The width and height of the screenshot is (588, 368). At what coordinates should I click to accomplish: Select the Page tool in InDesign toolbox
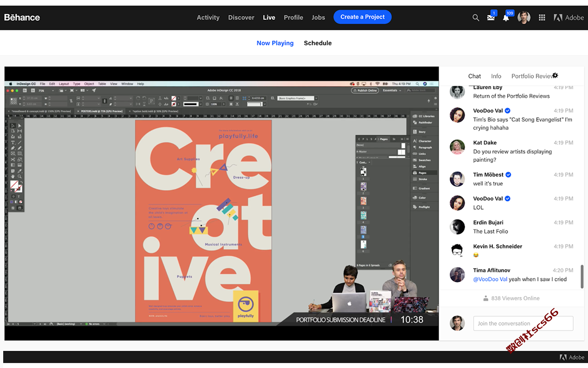(x=13, y=131)
